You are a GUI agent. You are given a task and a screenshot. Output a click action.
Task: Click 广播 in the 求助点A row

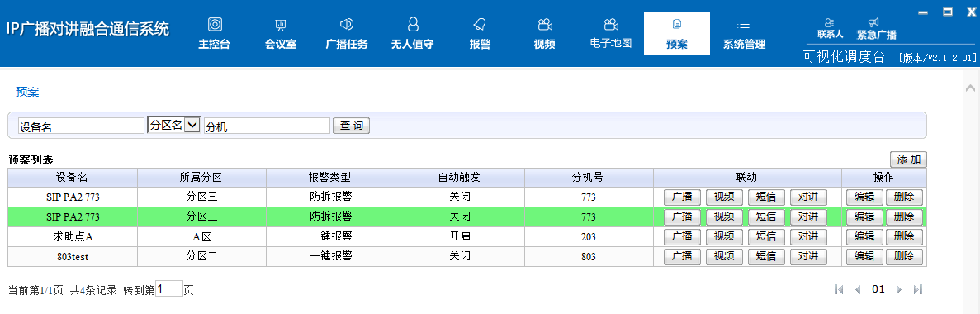click(682, 236)
